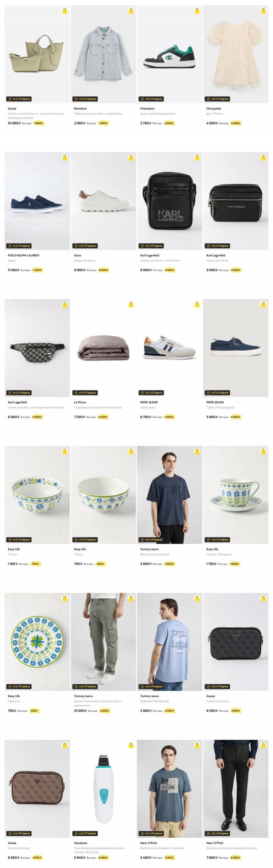The image size is (273, 868).
Task: Click yellow badge icon on Benetton denim shirt card
Action: pos(131,11)
